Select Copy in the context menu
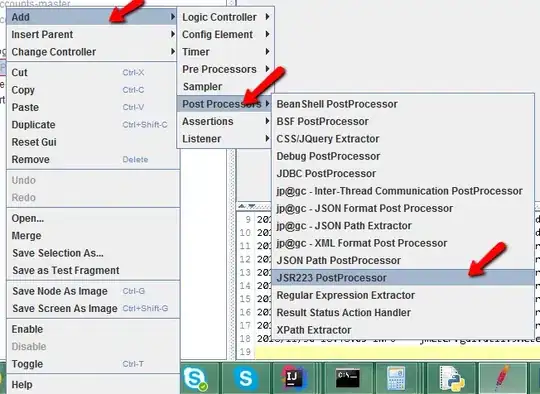 pos(93,90)
